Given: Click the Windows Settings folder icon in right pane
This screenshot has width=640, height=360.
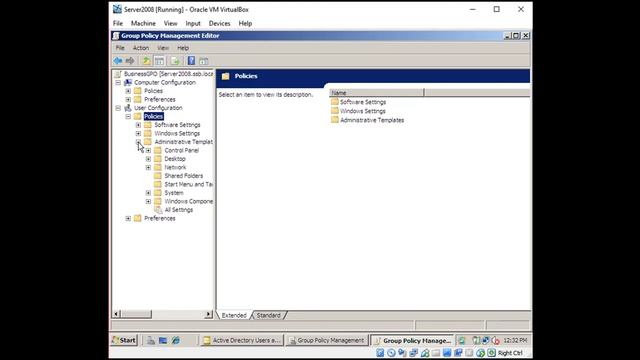Looking at the screenshot, I should 335,111.
